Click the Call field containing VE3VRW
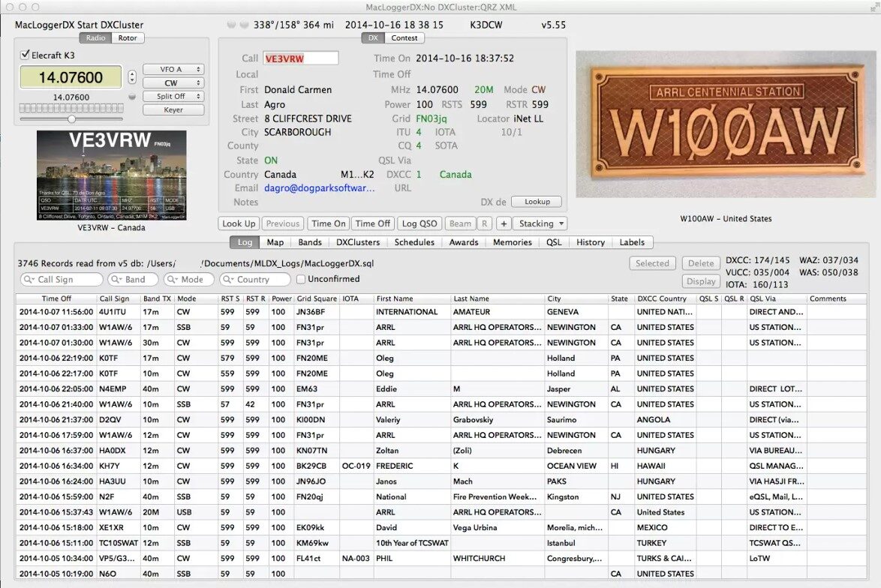This screenshot has width=881, height=588. [300, 58]
